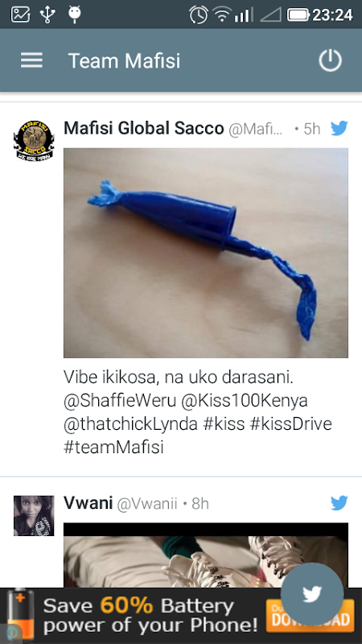Tap the Team Mafisi title
This screenshot has height=644, width=362.
click(x=124, y=61)
